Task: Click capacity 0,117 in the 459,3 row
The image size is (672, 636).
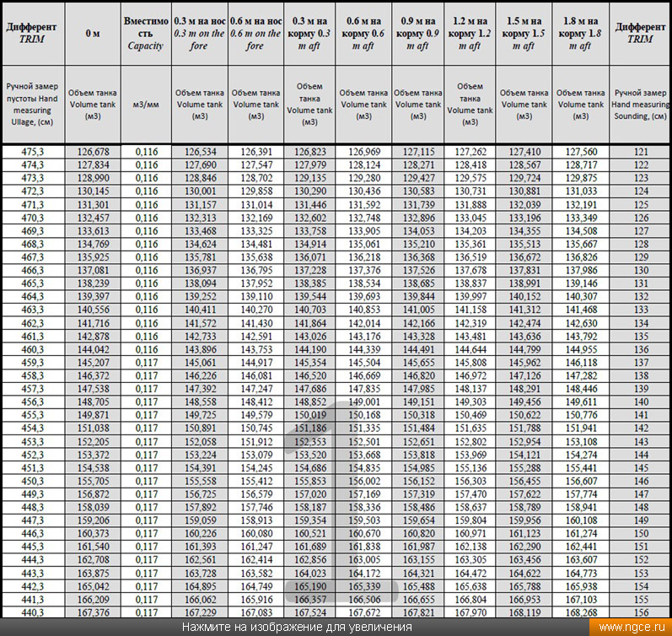Action: coord(147,363)
